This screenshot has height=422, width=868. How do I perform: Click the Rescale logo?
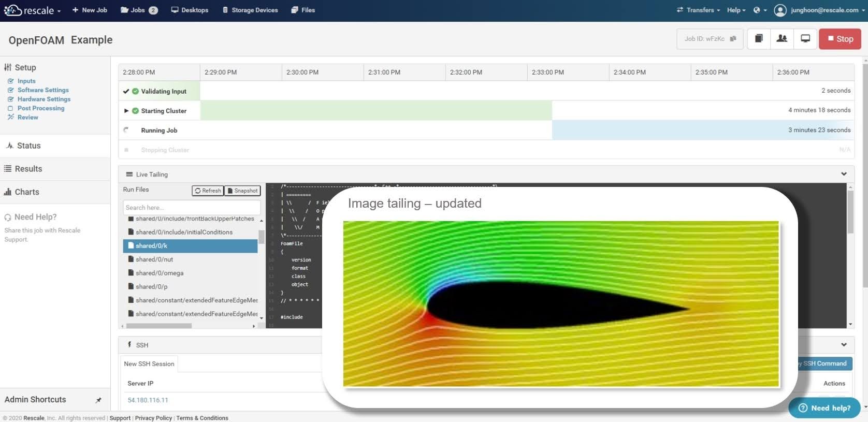pyautogui.click(x=29, y=10)
